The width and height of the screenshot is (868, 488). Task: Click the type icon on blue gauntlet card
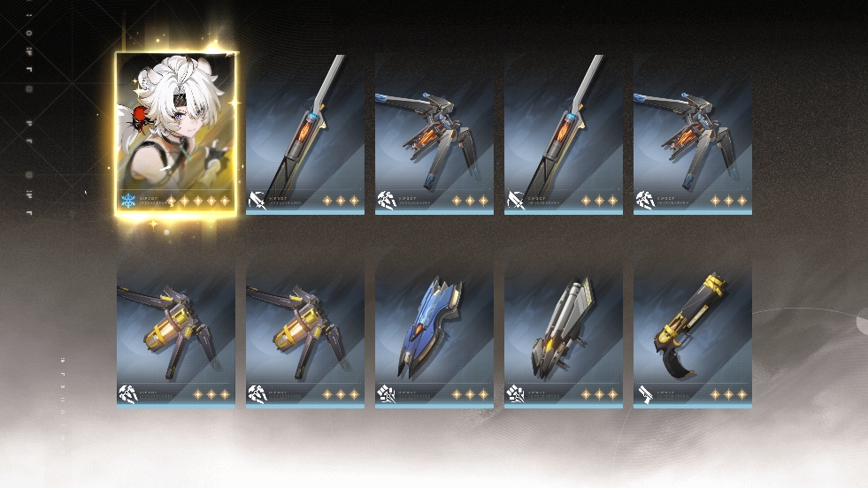(387, 394)
